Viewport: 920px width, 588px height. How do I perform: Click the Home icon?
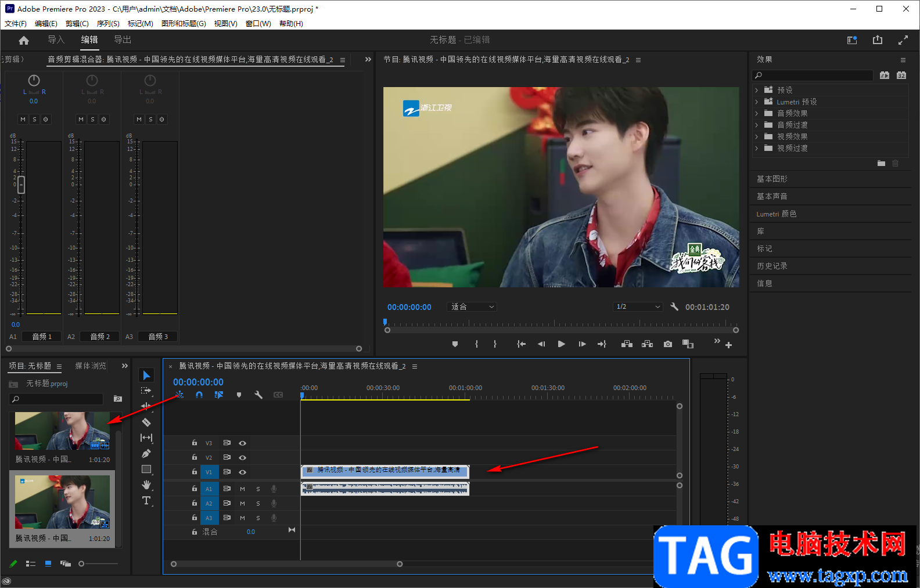coord(24,40)
